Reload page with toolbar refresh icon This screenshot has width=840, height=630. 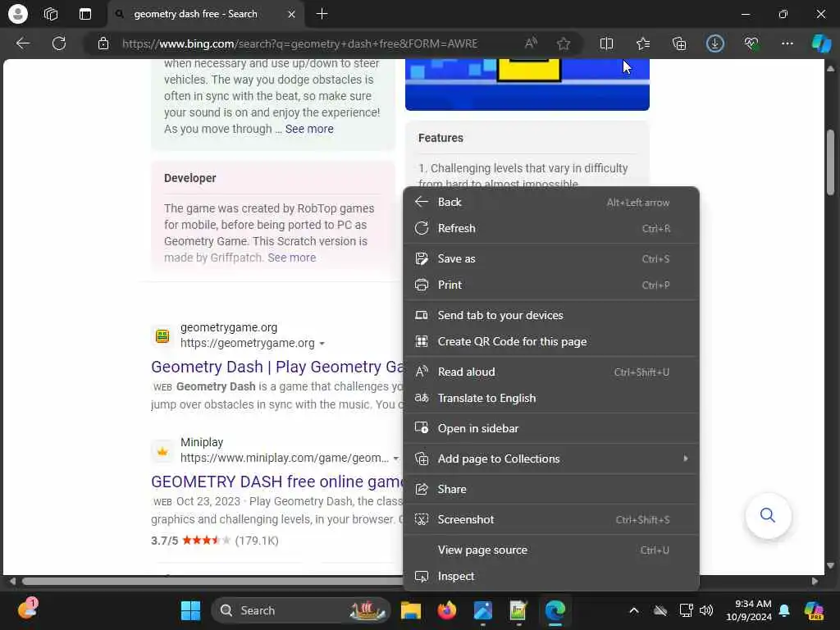click(x=59, y=43)
